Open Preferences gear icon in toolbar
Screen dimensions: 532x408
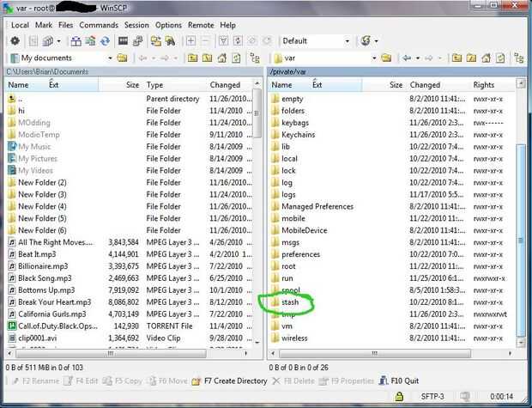click(x=15, y=41)
